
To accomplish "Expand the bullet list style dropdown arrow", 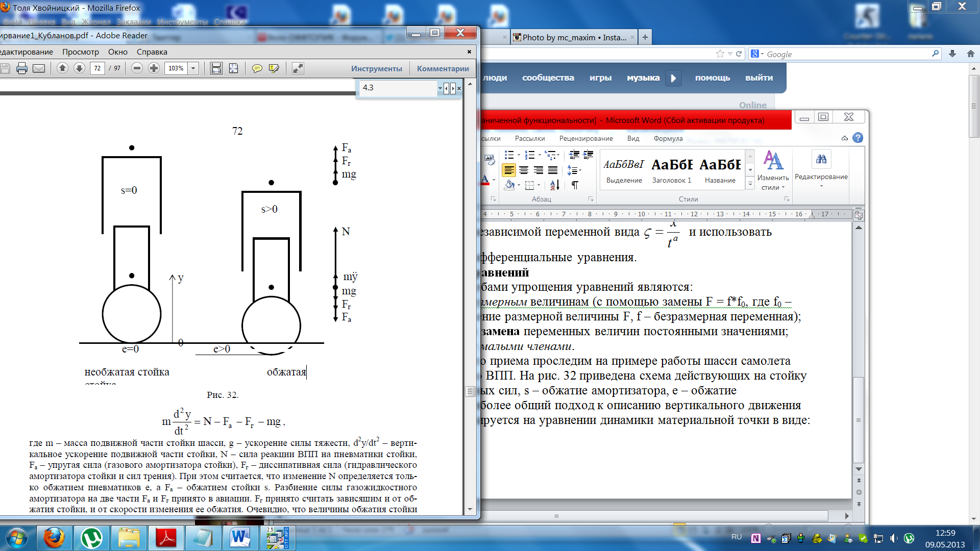I will click(x=519, y=155).
